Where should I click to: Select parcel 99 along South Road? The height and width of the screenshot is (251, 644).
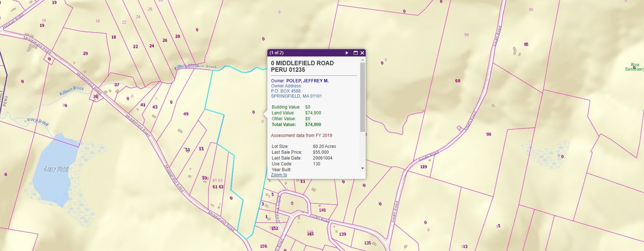(488, 134)
